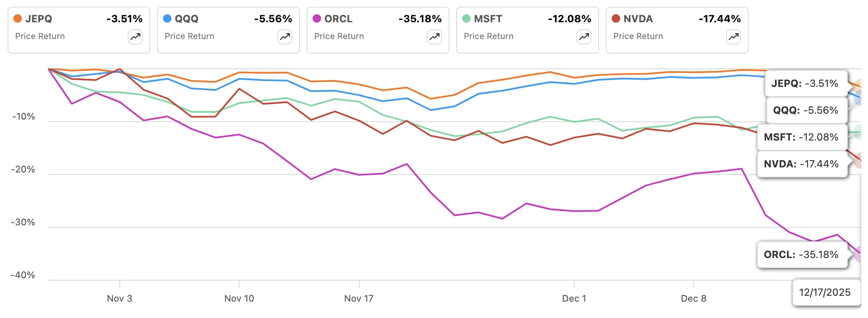Click the red NVDA series dot
868x318 pixels.
point(617,19)
